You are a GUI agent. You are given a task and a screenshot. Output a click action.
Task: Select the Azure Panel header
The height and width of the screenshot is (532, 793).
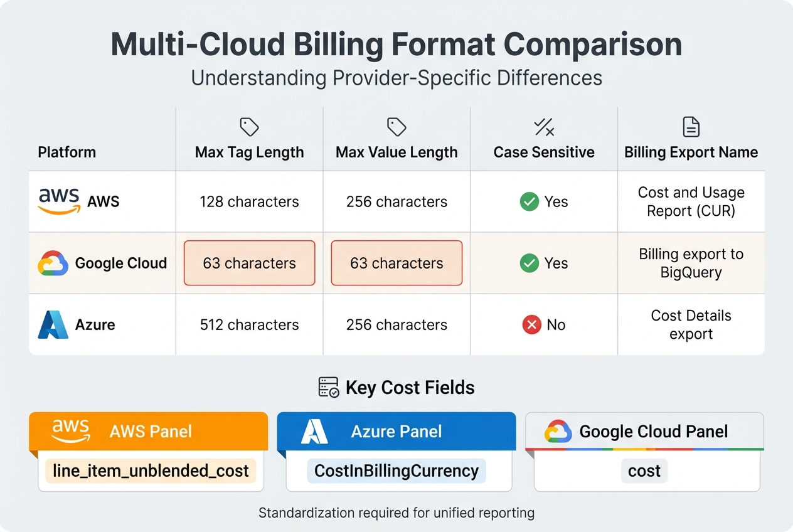click(x=396, y=431)
